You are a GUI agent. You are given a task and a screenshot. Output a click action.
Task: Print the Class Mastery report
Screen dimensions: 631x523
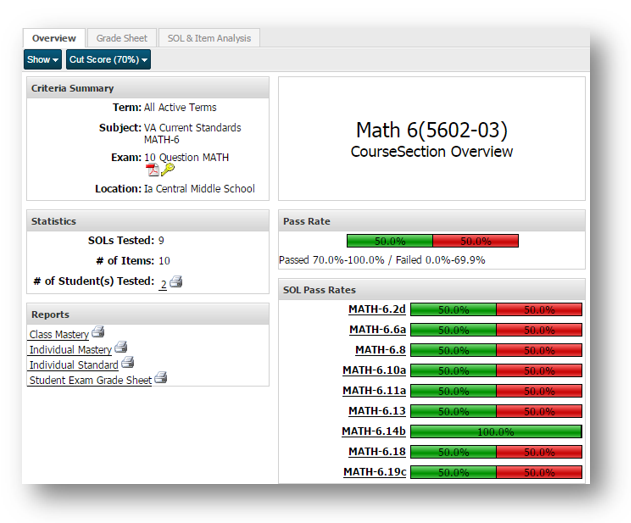point(98,332)
